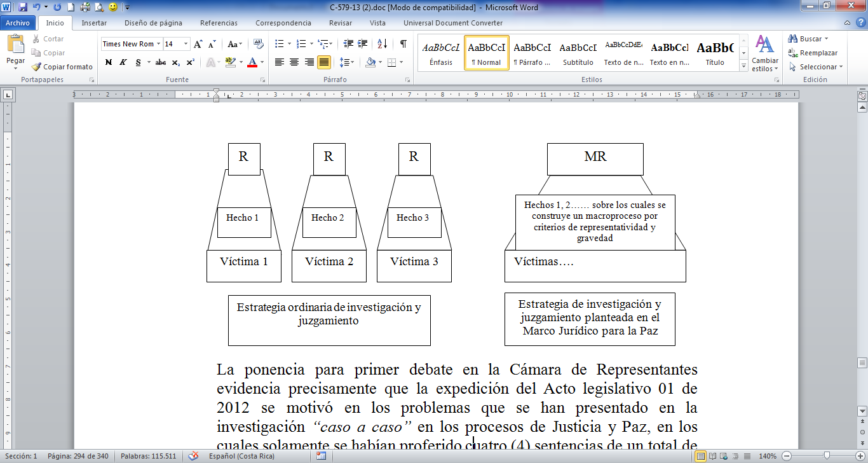Image resolution: width=868 pixels, height=463 pixels.
Task: Click the center text alignment icon
Action: click(294, 62)
